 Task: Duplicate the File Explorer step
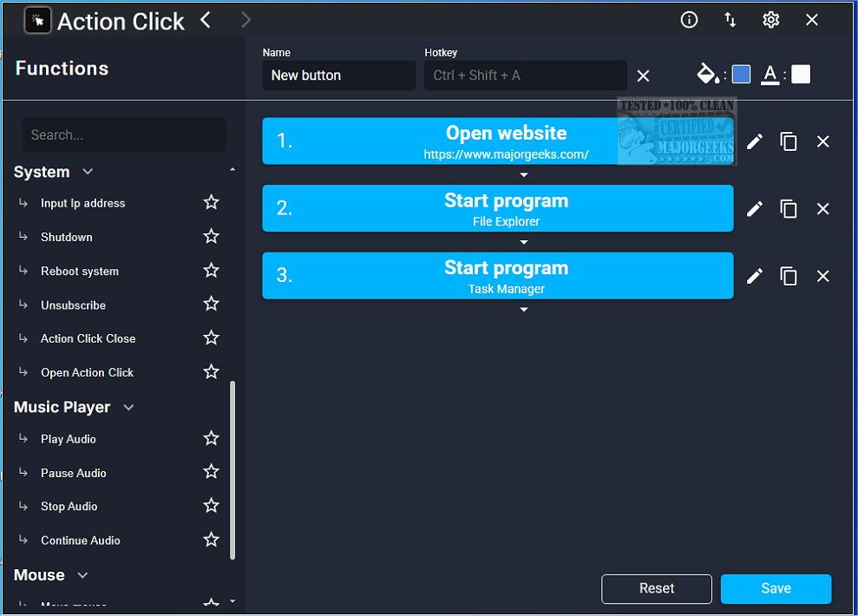[789, 209]
